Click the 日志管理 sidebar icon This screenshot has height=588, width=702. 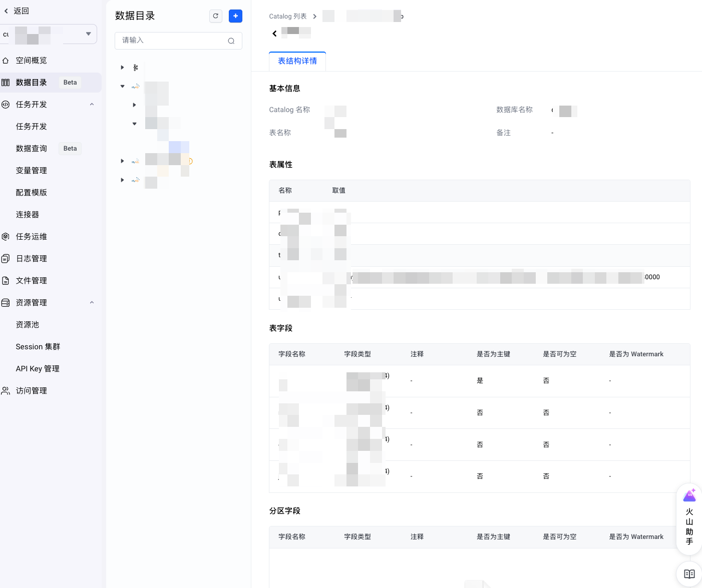(6, 259)
